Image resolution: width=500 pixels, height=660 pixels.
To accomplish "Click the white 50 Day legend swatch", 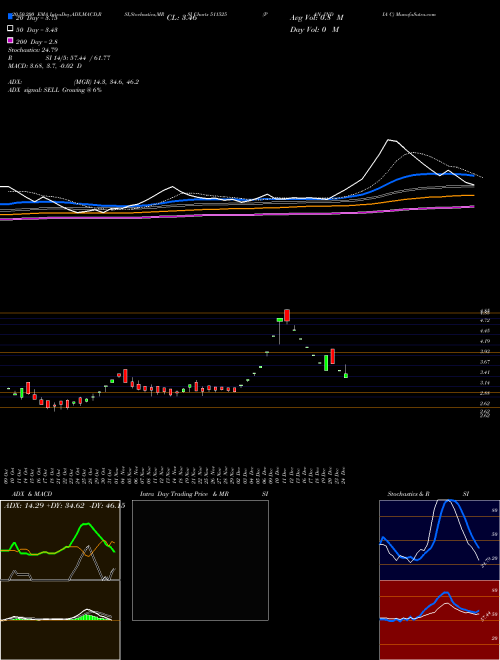I will pos(10,29).
